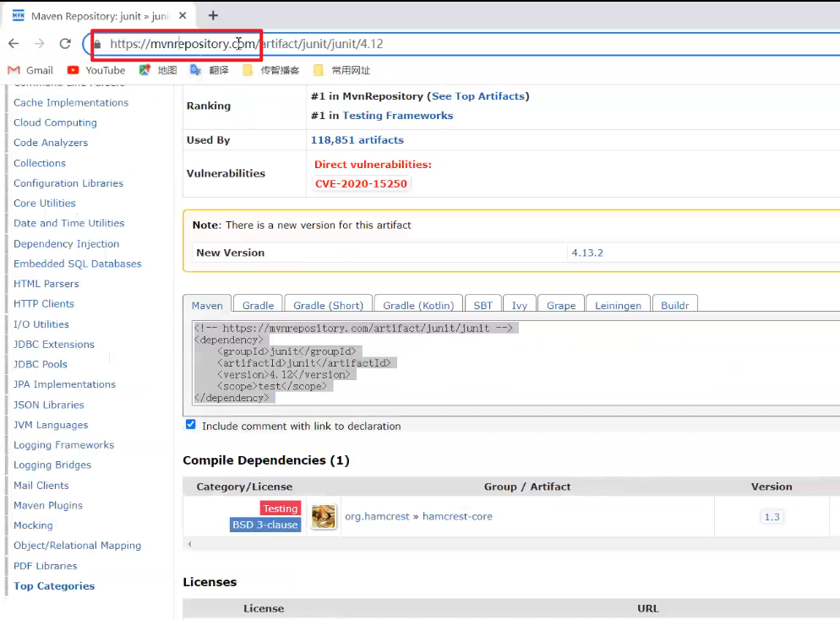The image size is (840, 620).
Task: Open Embedded SQL Databases category
Action: tap(77, 264)
